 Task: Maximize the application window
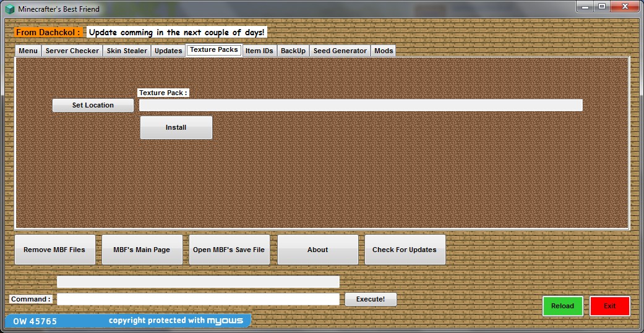click(x=602, y=6)
